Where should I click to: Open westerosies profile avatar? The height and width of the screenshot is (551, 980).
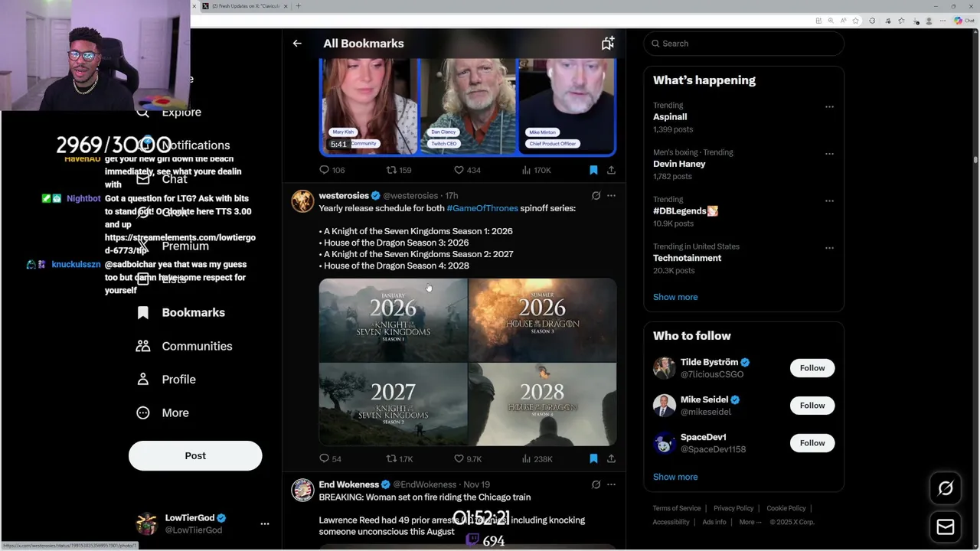point(302,201)
